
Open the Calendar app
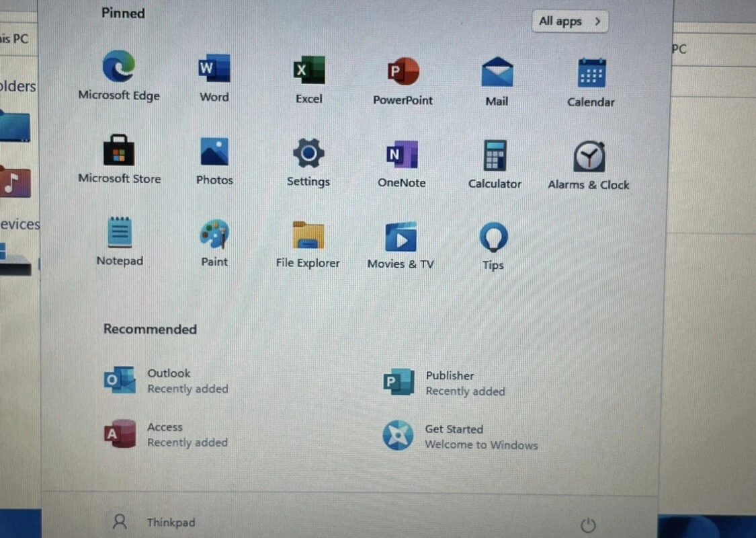pyautogui.click(x=591, y=82)
